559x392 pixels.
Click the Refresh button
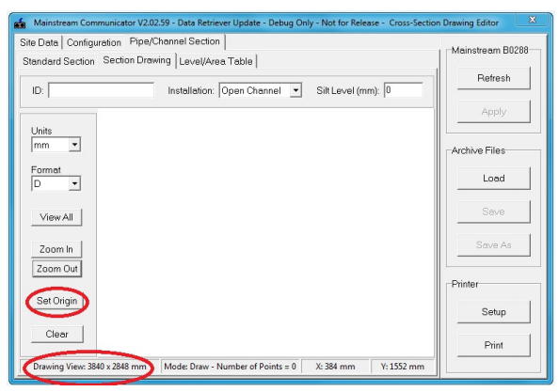coord(494,78)
